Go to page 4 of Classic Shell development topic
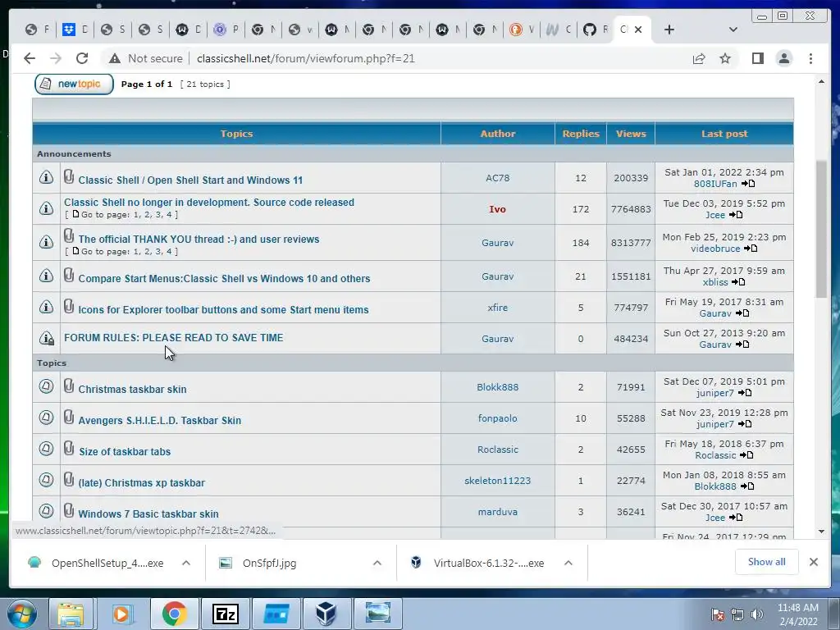840x630 pixels. tap(169, 214)
